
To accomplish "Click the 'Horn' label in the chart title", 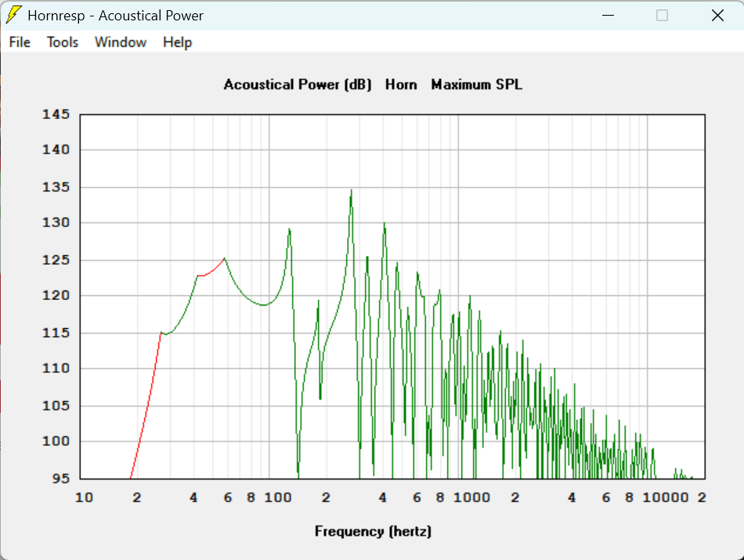I will [x=401, y=85].
